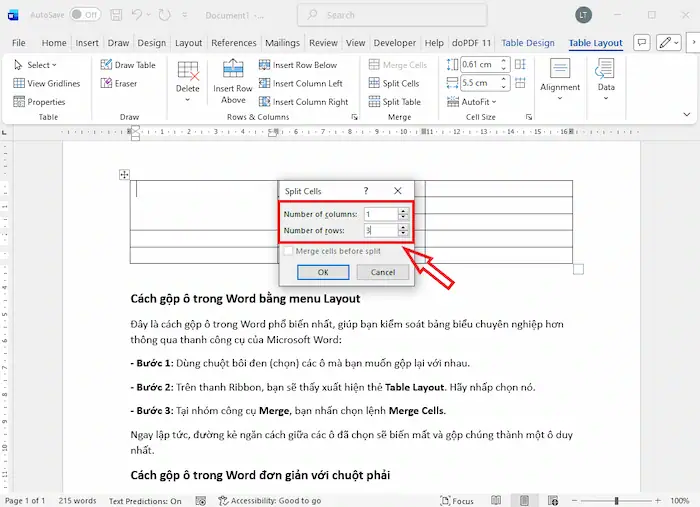Open Cell Size dialog launcher
Viewport: 700px width, 507px height.
click(x=529, y=117)
